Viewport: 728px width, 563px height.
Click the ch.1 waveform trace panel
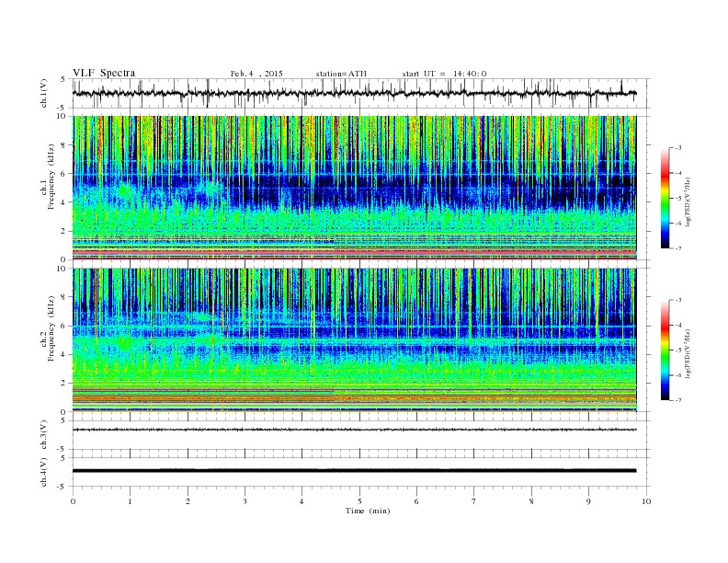coord(361,93)
